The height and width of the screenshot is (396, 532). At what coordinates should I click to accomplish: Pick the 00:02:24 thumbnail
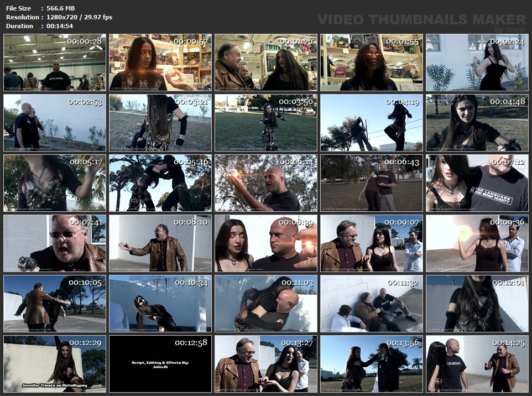point(477,62)
